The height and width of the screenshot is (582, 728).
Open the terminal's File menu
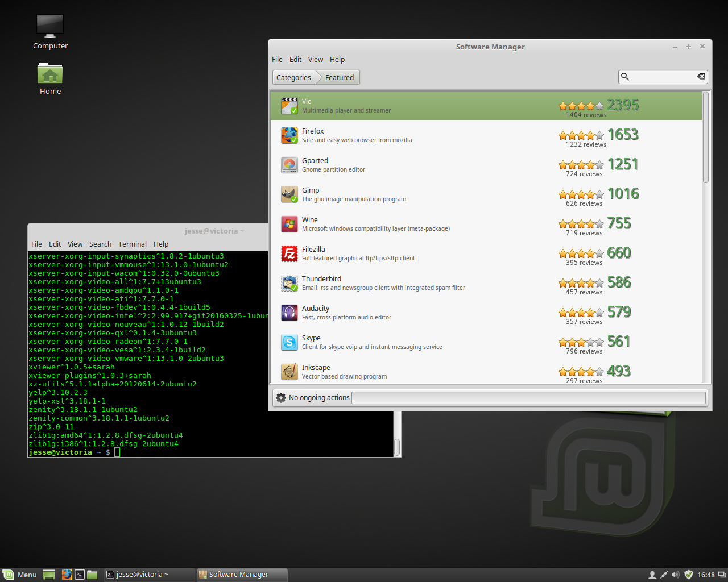[36, 244]
